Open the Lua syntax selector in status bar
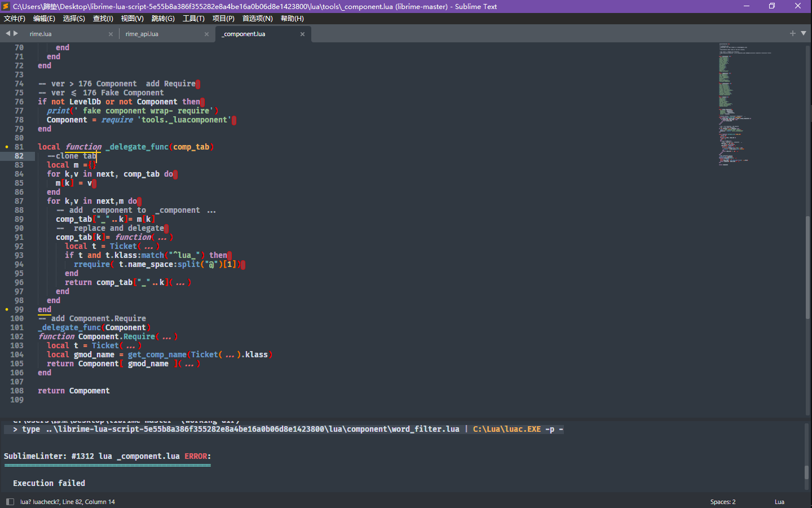The height and width of the screenshot is (508, 812). [779, 501]
